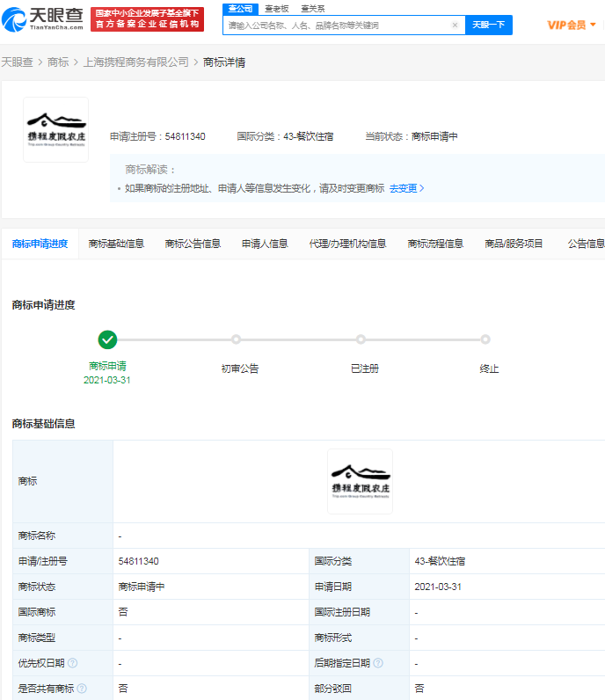Screen dimensions: 605x700
Task: Click the 初审公告 progress step marker
Action: pyautogui.click(x=236, y=339)
